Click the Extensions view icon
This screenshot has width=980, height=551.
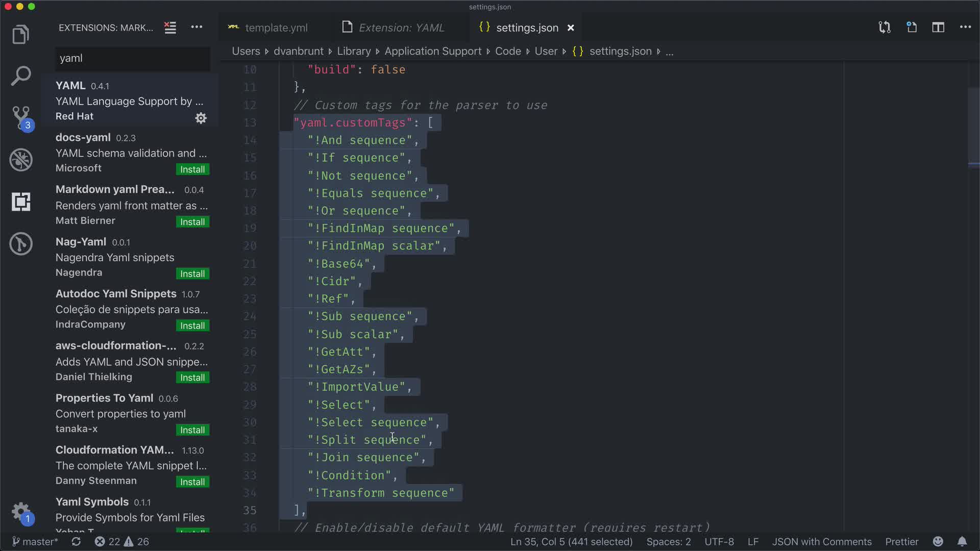tap(20, 202)
